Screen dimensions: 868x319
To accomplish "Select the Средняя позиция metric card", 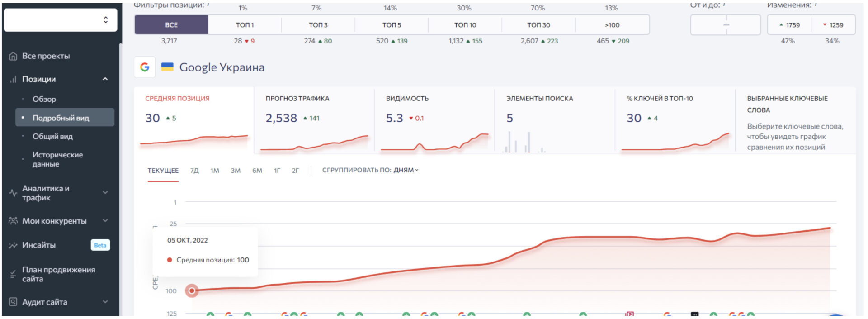I will point(194,120).
